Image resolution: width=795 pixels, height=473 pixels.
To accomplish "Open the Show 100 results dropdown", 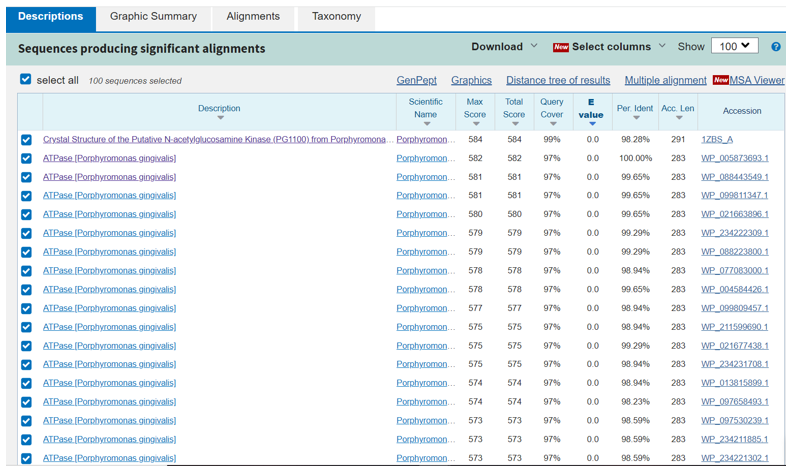I will (734, 46).
